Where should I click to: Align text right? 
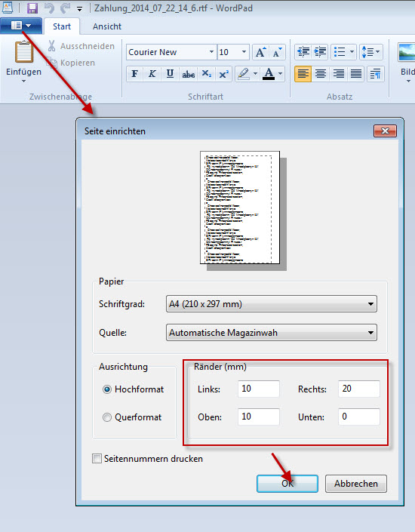point(338,74)
